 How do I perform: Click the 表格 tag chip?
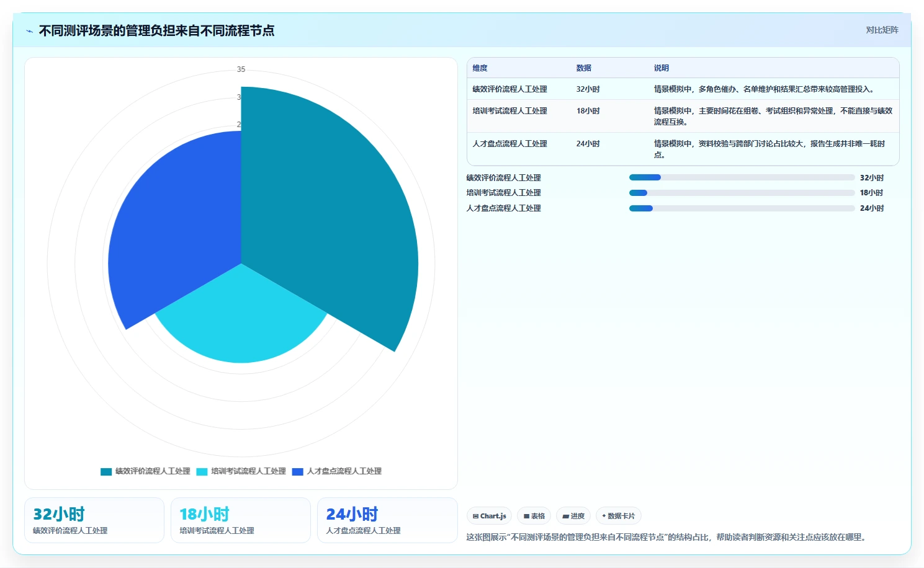click(x=534, y=516)
